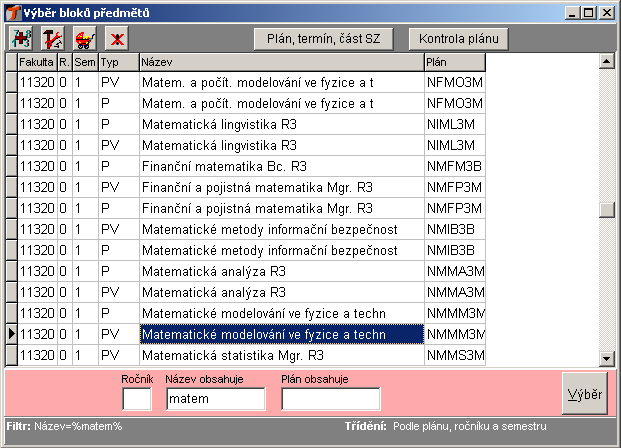Click the red hammer toolbar icon

point(52,38)
